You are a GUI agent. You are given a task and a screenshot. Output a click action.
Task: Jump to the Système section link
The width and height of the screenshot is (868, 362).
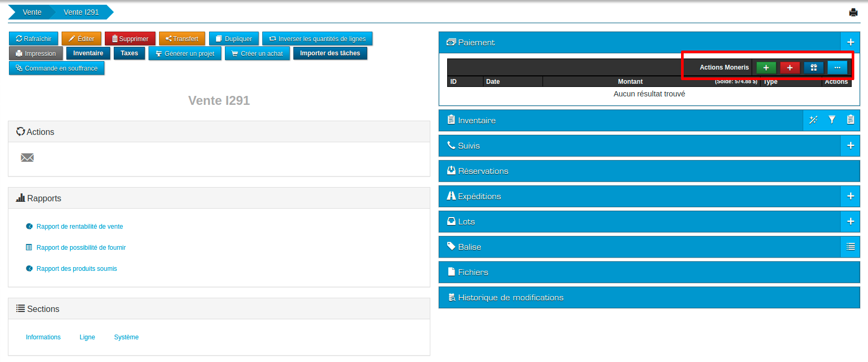[x=126, y=337]
